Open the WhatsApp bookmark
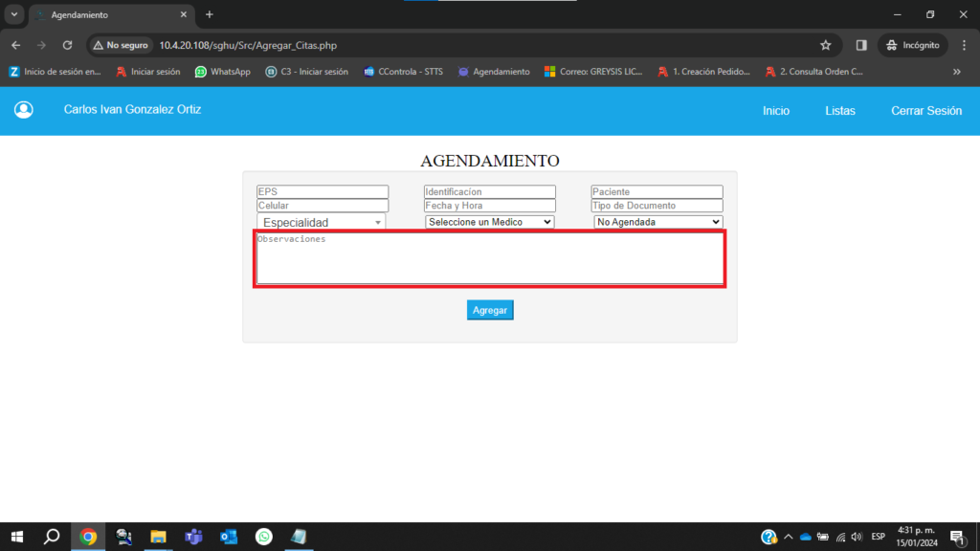 click(x=222, y=72)
